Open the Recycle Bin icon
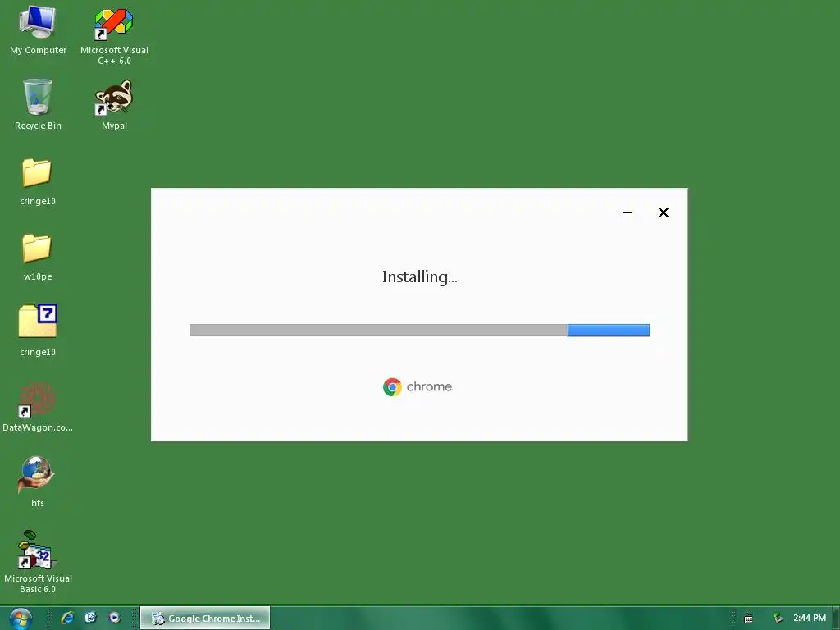 tap(38, 104)
